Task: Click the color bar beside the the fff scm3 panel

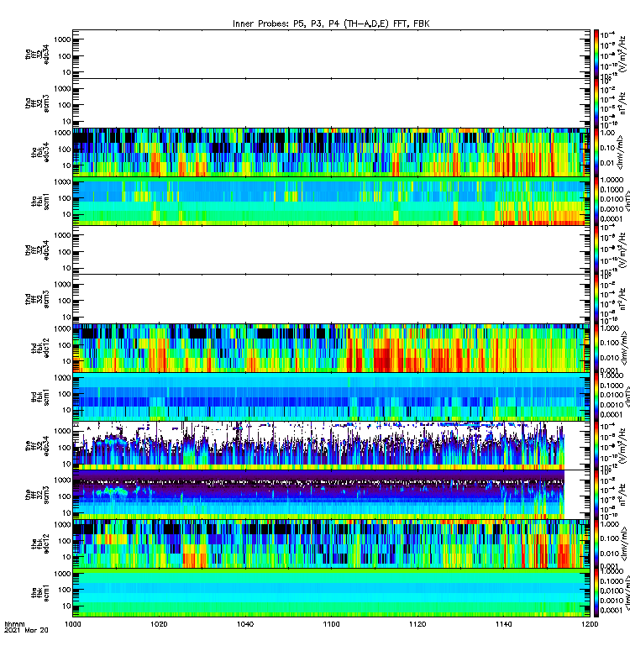Action: 596,496
